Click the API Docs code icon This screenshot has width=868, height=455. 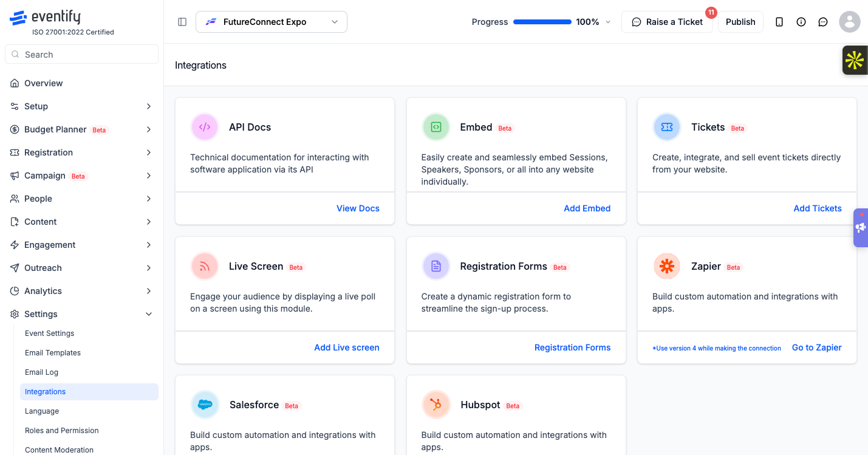[205, 127]
